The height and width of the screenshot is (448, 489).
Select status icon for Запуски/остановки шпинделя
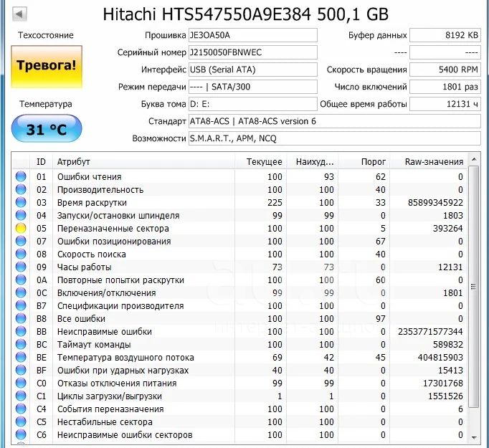tap(21, 215)
